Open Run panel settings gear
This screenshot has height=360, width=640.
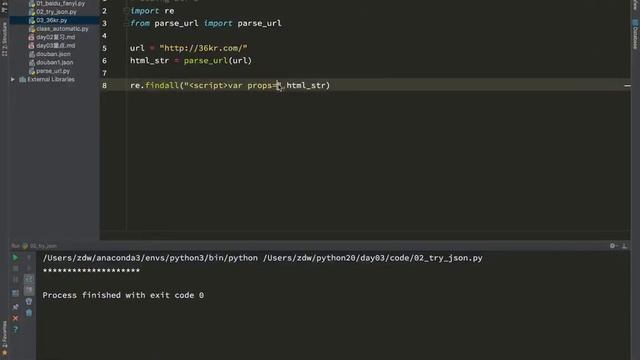click(x=612, y=246)
